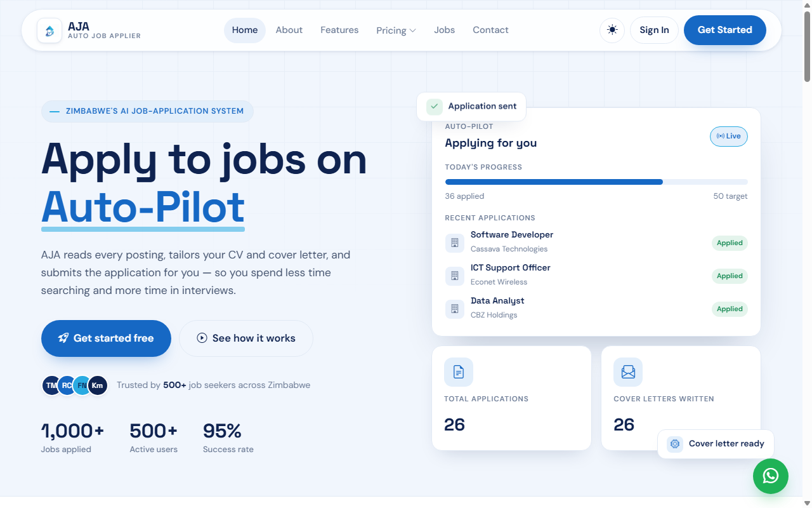The height and width of the screenshot is (508, 812).
Task: Go to the Home nav item
Action: pos(245,30)
